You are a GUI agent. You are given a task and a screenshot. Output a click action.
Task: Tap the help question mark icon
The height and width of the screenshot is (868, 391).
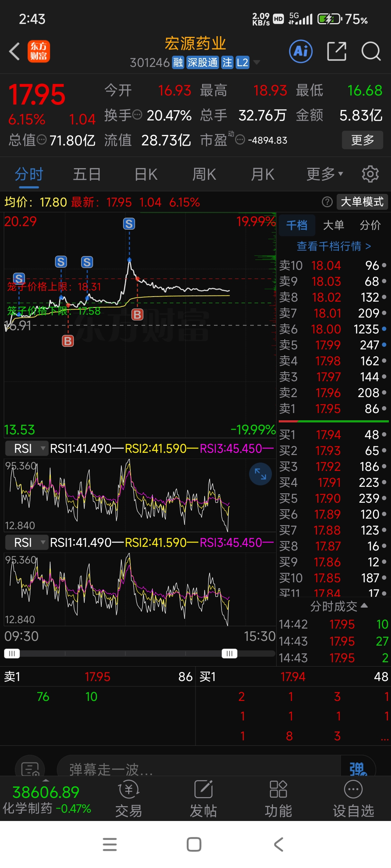tap(327, 202)
